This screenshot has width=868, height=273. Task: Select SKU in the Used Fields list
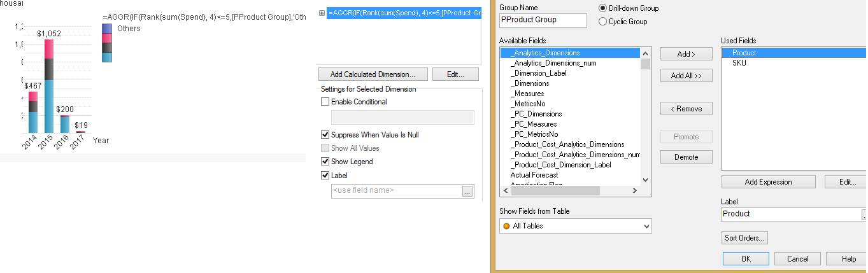[x=739, y=63]
